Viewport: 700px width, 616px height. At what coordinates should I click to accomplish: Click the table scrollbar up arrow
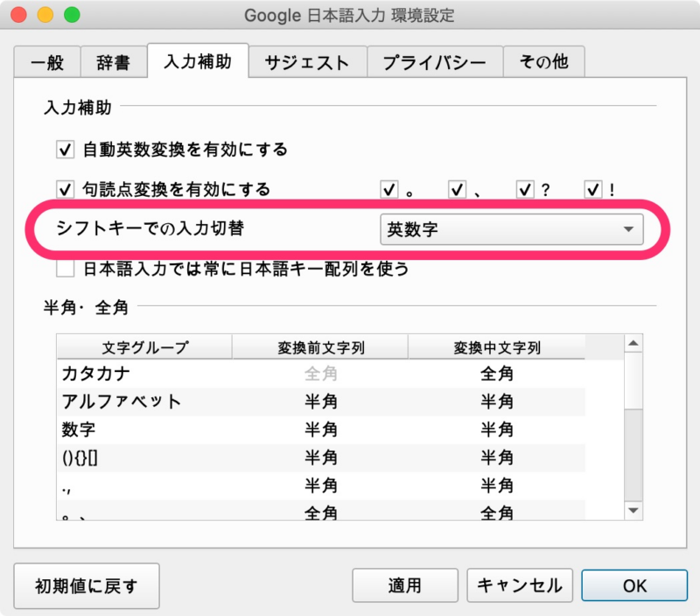633,343
